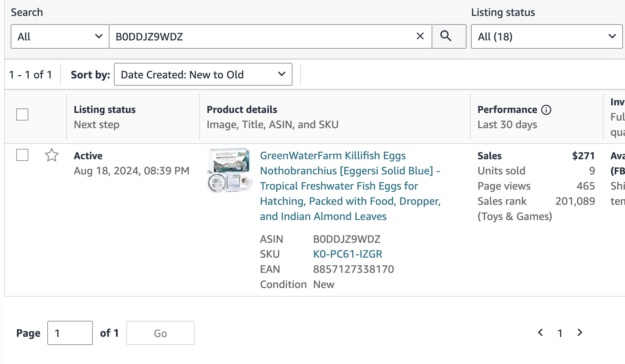The image size is (625, 364).
Task: Click the Go page button
Action: [161, 333]
